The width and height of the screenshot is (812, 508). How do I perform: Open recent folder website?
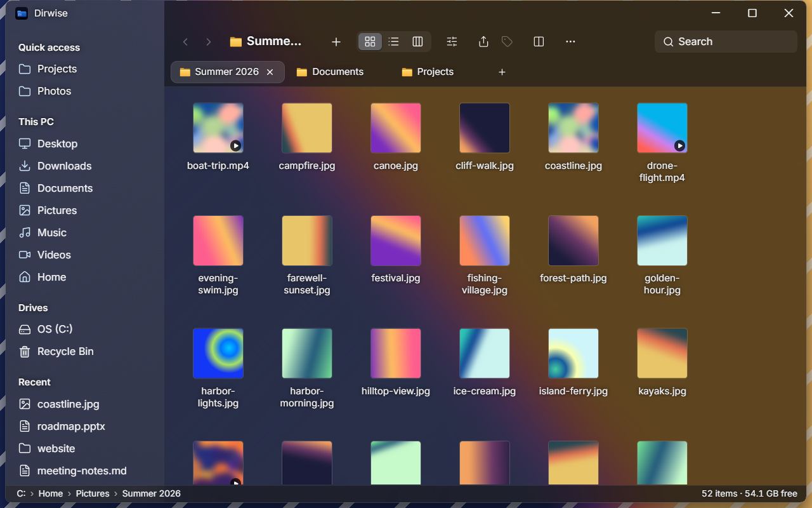pos(85,449)
